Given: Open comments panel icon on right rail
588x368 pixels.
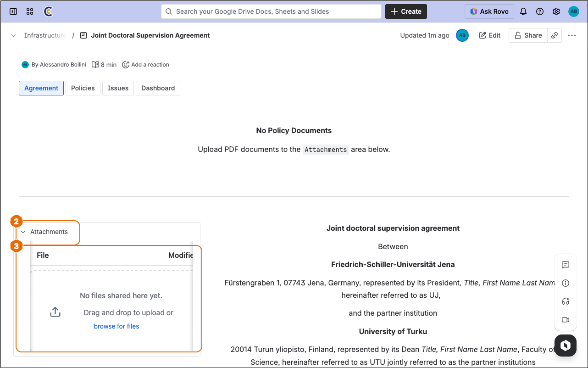Looking at the screenshot, I should pyautogui.click(x=566, y=265).
